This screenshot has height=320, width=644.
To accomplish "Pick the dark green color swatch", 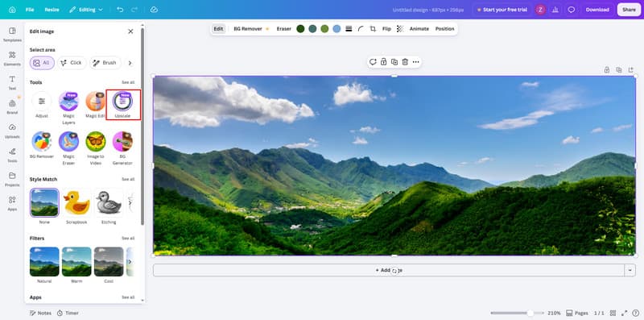I will (300, 29).
